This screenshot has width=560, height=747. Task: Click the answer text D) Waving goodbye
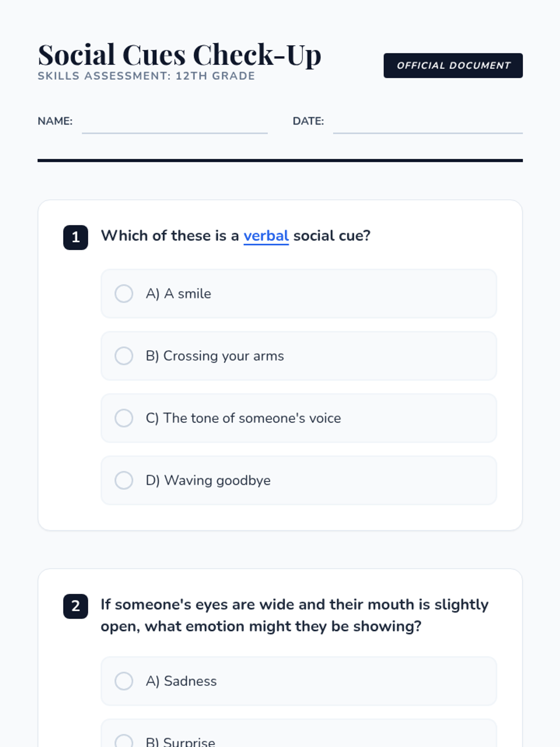pos(208,480)
